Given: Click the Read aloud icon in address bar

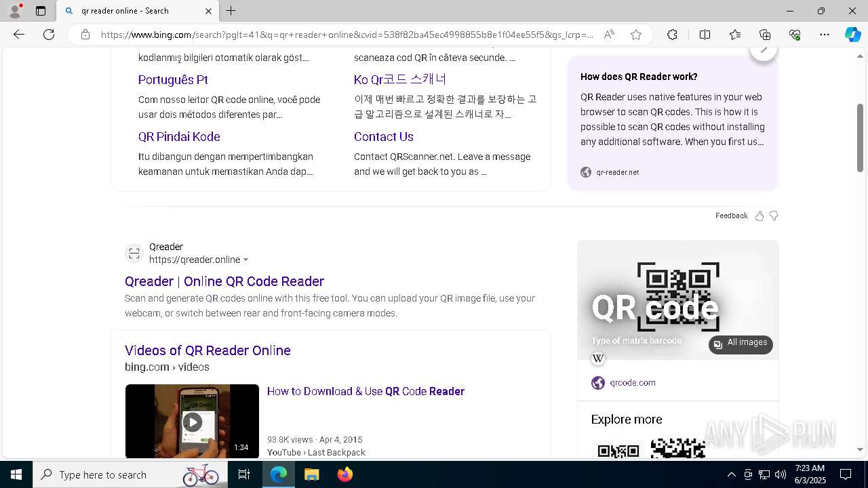Looking at the screenshot, I should pos(609,35).
